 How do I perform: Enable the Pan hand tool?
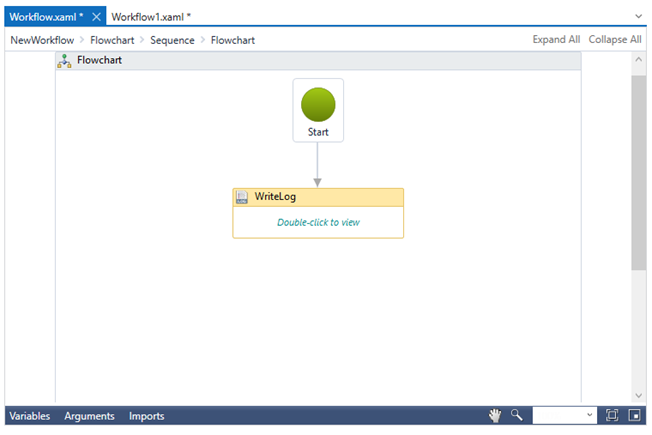(x=494, y=415)
